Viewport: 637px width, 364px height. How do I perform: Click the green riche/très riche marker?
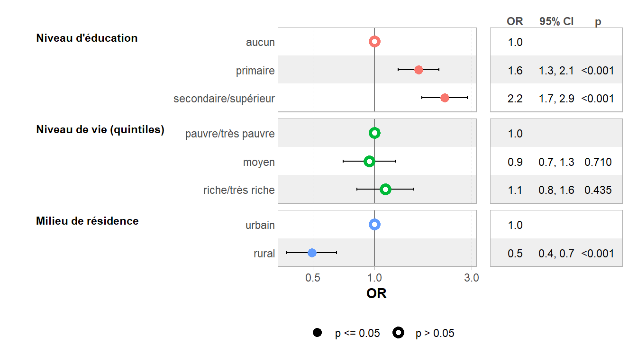coord(385,189)
